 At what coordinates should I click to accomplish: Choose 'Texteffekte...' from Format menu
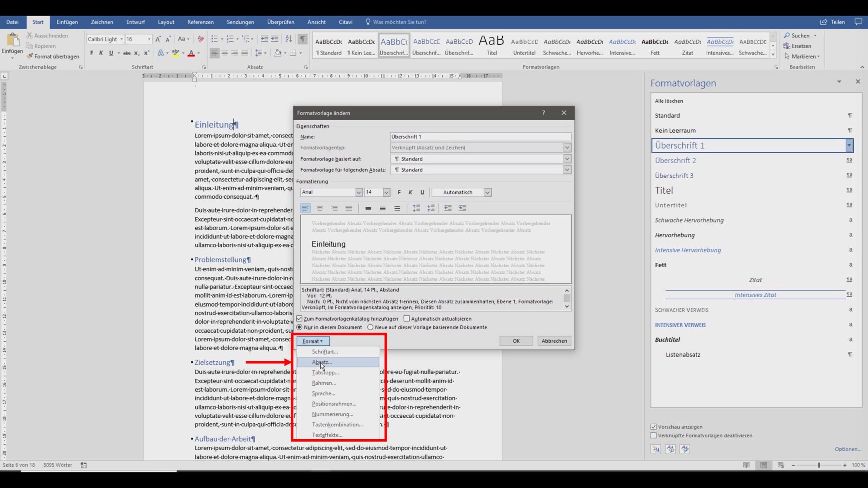click(x=338, y=435)
